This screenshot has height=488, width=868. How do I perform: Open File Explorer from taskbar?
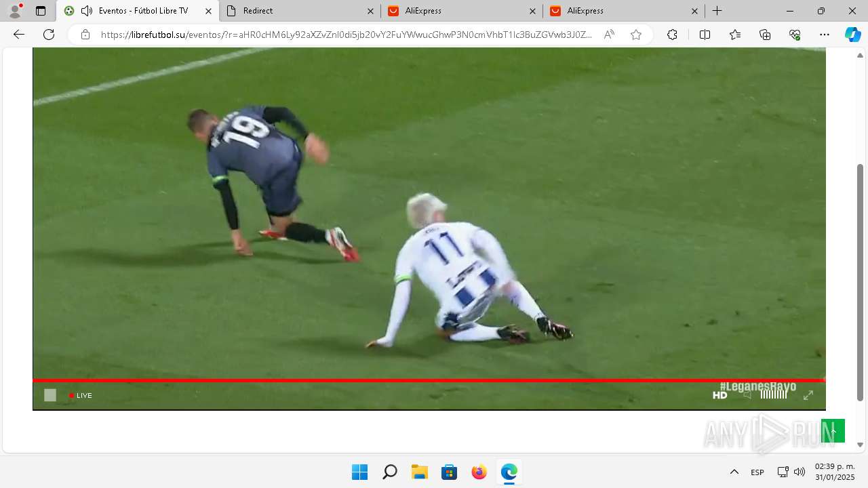coord(419,472)
